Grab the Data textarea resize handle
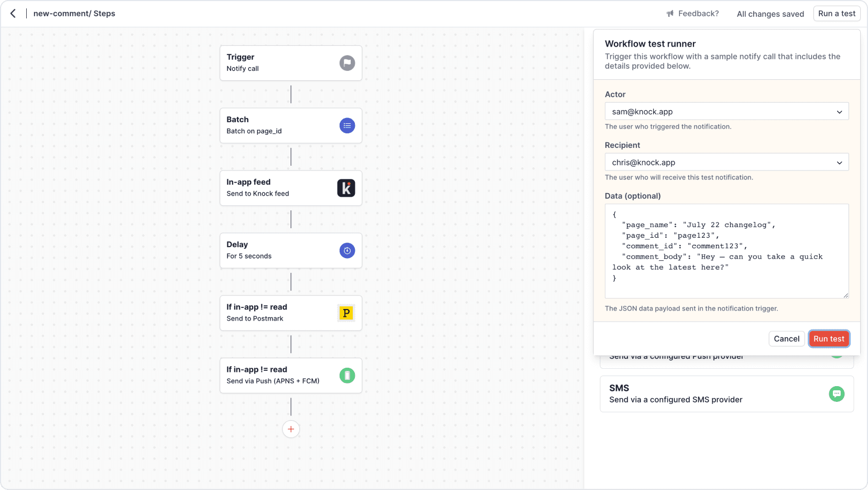868x490 pixels. (845, 295)
